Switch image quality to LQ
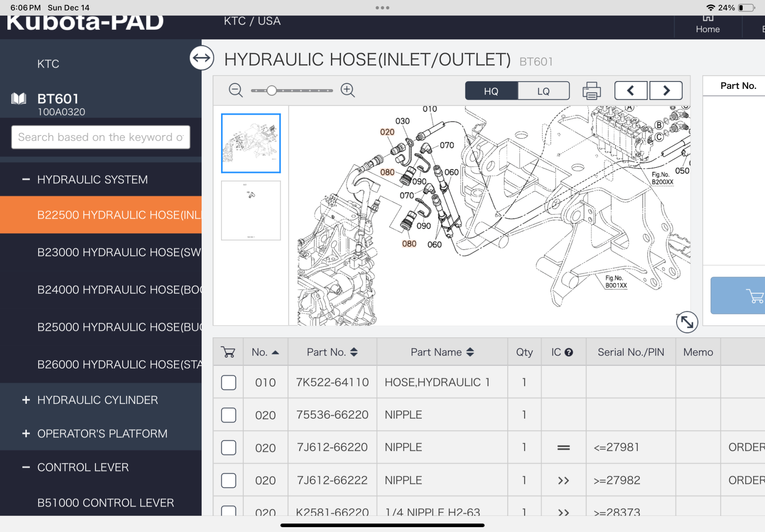This screenshot has height=532, width=765. (543, 91)
